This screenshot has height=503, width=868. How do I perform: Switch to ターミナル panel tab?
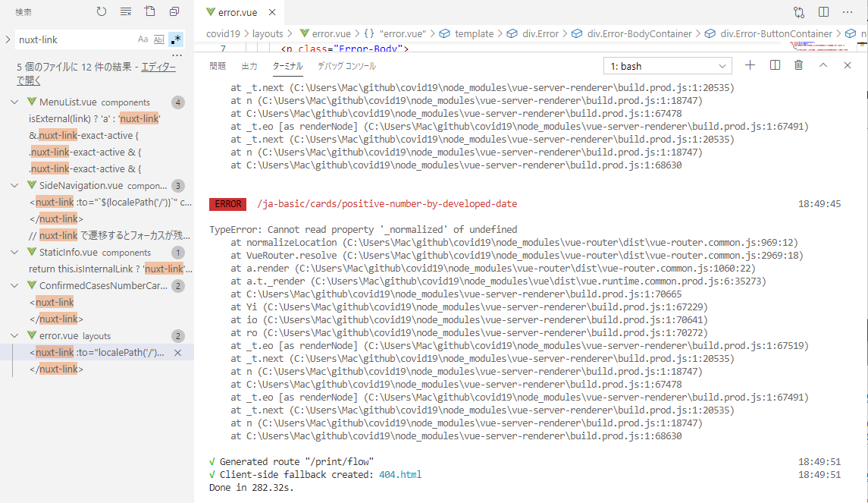coord(287,66)
